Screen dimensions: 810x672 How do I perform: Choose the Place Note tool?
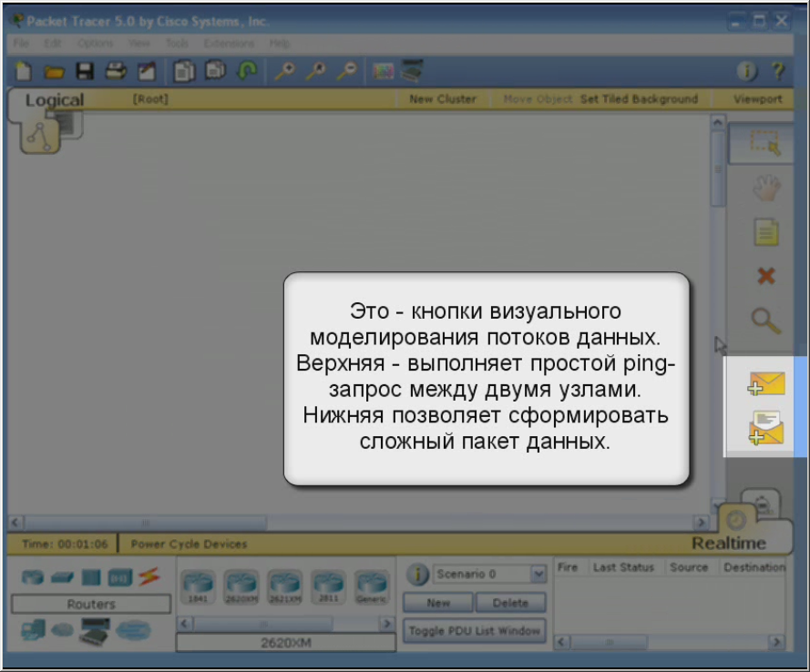tap(766, 232)
